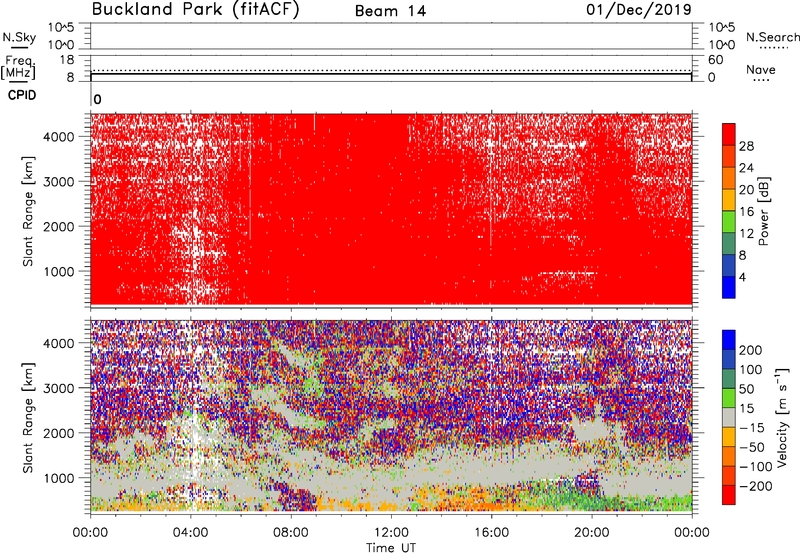The width and height of the screenshot is (800, 554).
Task: Click the "Time UT" axis title
Action: click(x=391, y=547)
